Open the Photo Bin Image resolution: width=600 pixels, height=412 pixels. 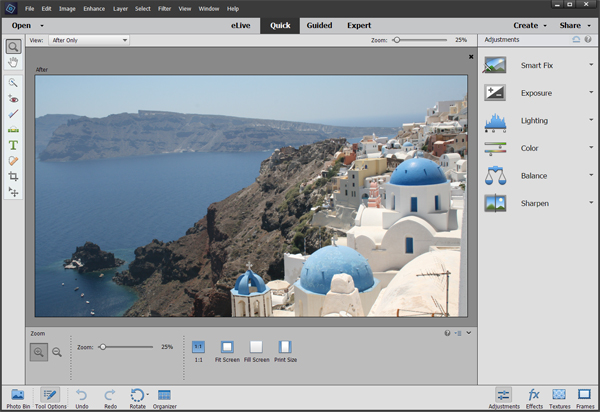(18, 398)
